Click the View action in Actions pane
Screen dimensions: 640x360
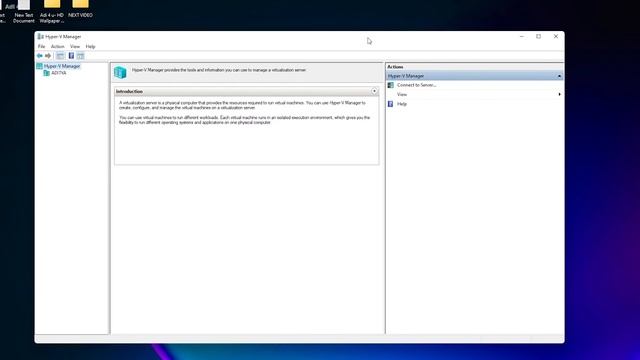tap(402, 94)
